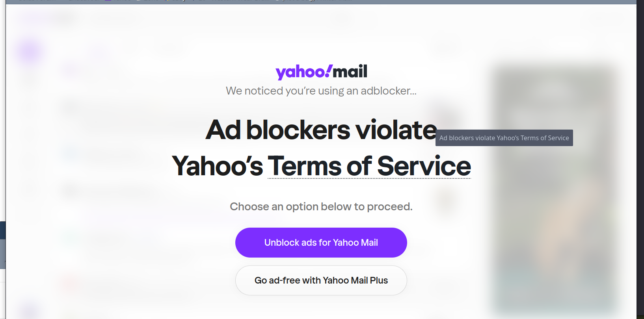
Task: Click "Choose an option below to proceed" text
Action: tap(321, 207)
